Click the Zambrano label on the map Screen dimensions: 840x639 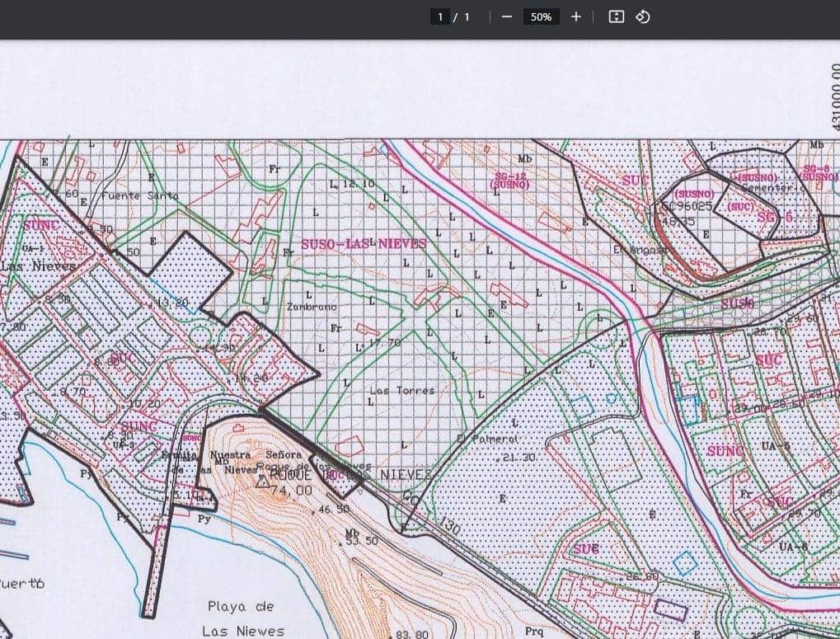[x=311, y=306]
